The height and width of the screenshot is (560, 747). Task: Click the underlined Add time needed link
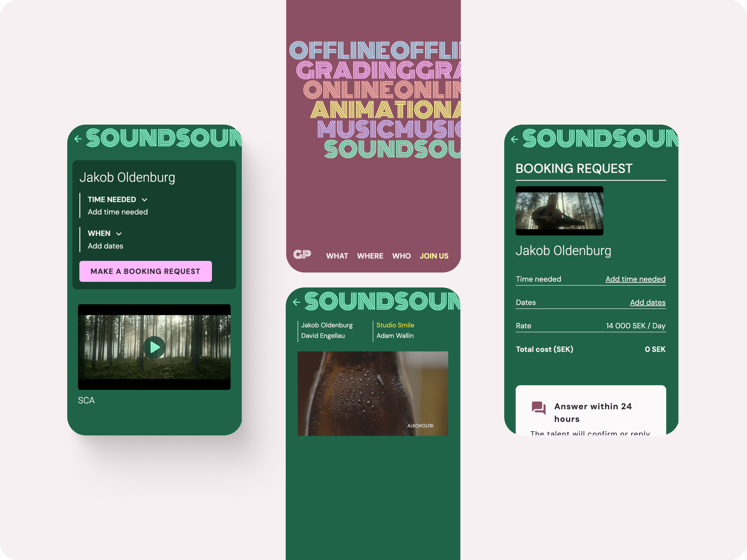pos(635,279)
